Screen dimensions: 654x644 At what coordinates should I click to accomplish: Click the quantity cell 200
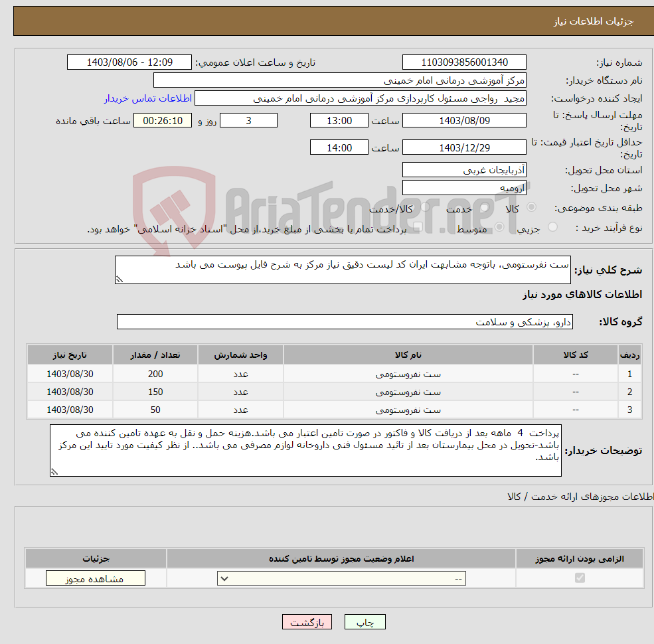[x=155, y=374]
